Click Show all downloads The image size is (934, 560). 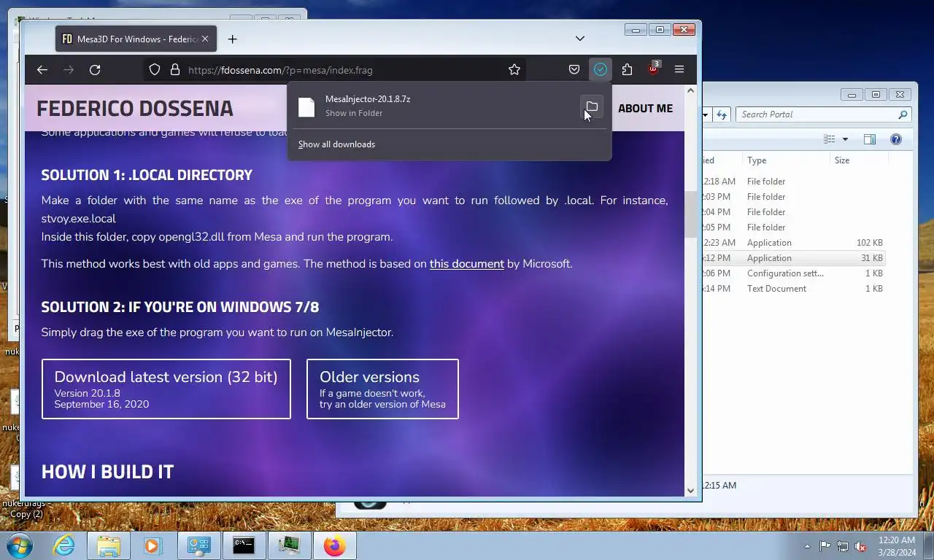coord(336,144)
